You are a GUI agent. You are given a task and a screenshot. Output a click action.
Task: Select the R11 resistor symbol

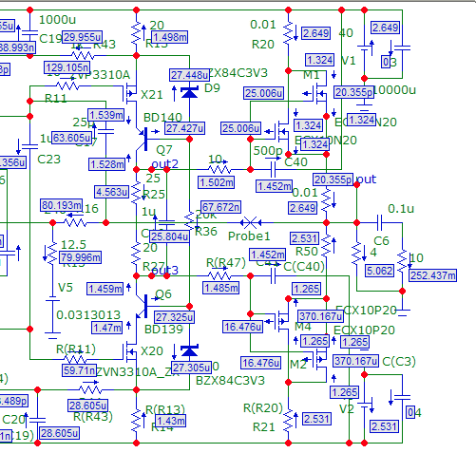coord(67,85)
